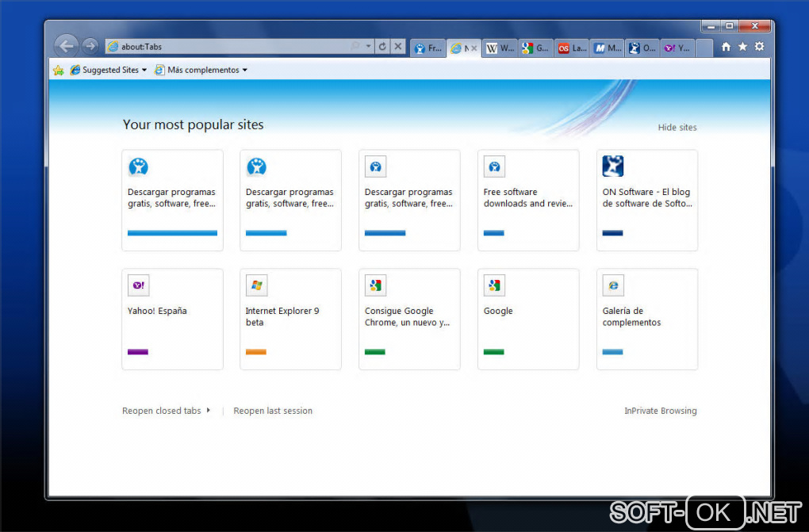Image resolution: width=809 pixels, height=532 pixels.
Task: Open the Suggested Sites dropdown
Action: [x=109, y=70]
